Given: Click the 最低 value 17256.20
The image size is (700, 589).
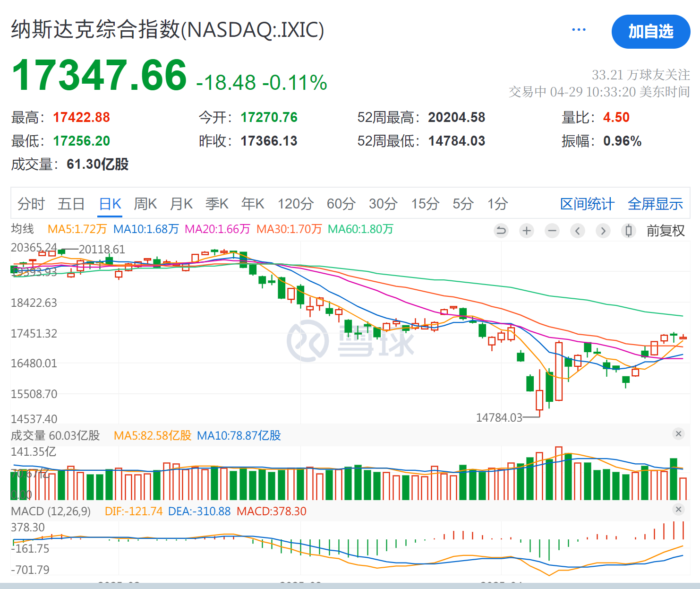Looking at the screenshot, I should coord(81,141).
